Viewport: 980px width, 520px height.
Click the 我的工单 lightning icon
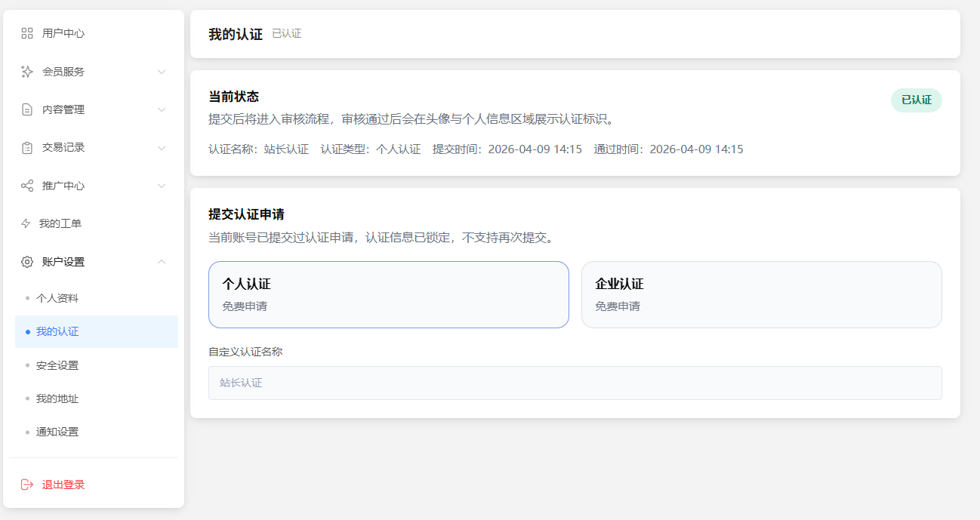pyautogui.click(x=26, y=223)
